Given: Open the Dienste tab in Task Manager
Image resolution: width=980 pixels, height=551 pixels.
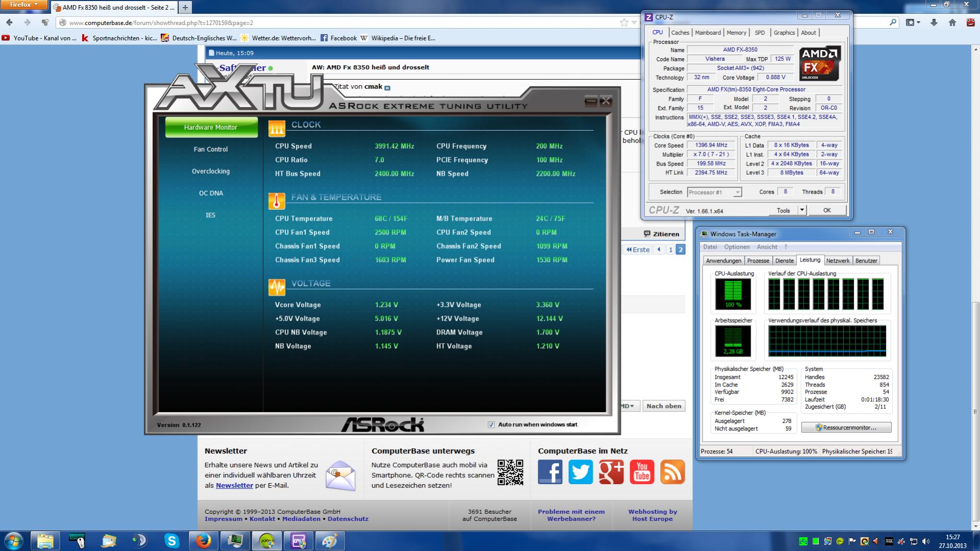Looking at the screenshot, I should pos(784,260).
